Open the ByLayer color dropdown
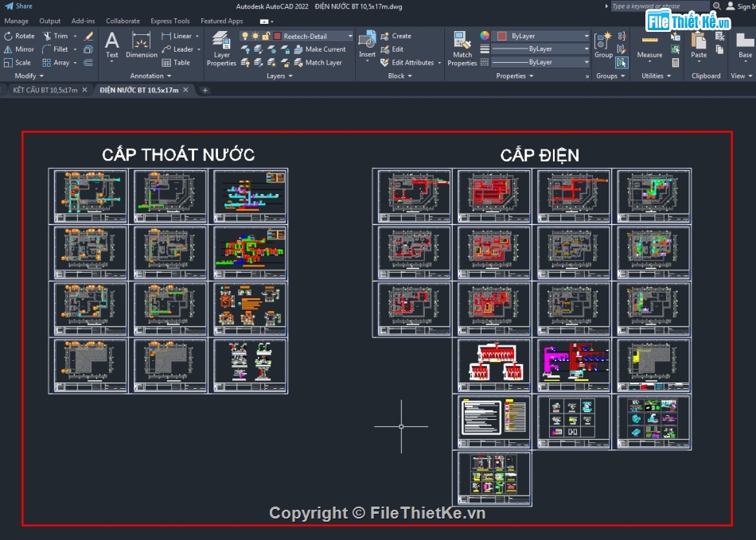This screenshot has height=540, width=756. pyautogui.click(x=586, y=36)
